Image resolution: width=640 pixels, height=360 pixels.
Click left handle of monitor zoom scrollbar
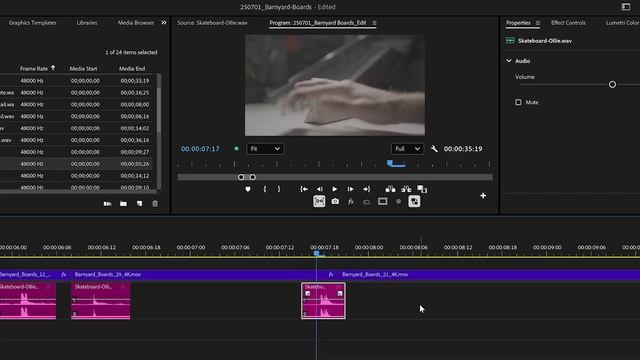tap(241, 177)
